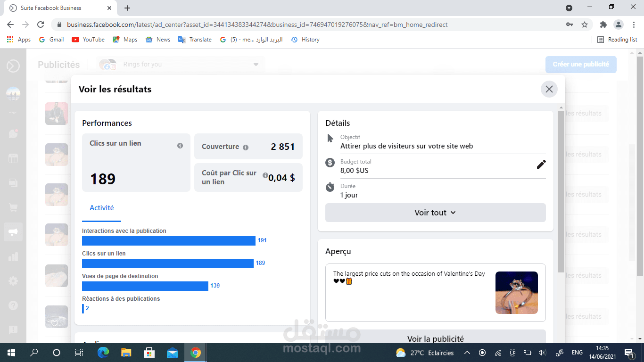
Task: Click the address bar URL
Action: point(257,25)
